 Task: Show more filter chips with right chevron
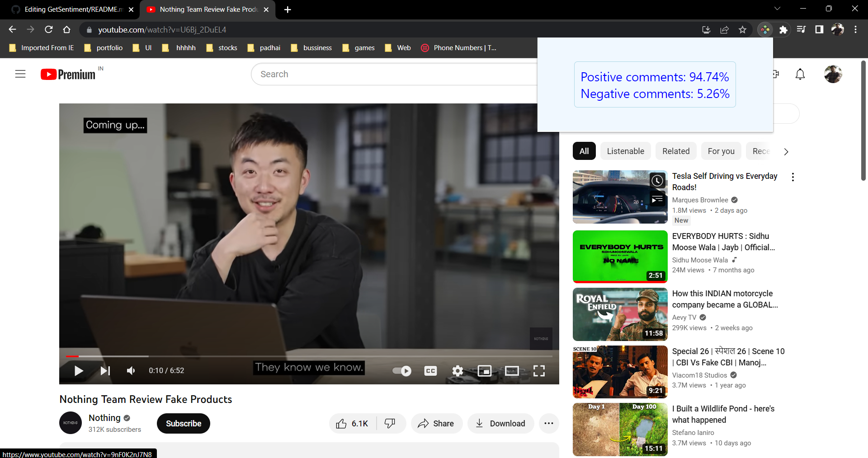coord(786,152)
